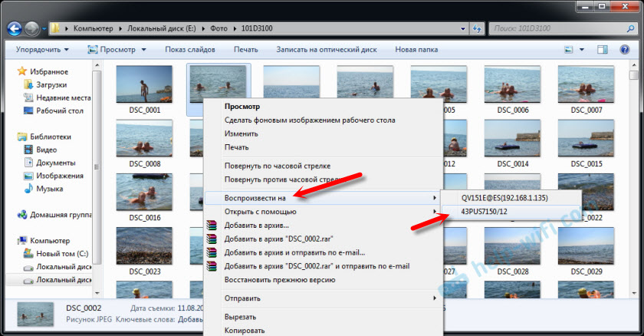Open Домашняя группа in sidebar
Viewport: 644px width, 336px height.
pyautogui.click(x=54, y=215)
